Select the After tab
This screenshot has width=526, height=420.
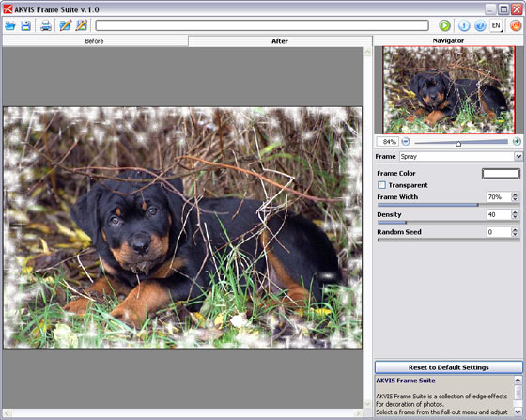pos(280,41)
